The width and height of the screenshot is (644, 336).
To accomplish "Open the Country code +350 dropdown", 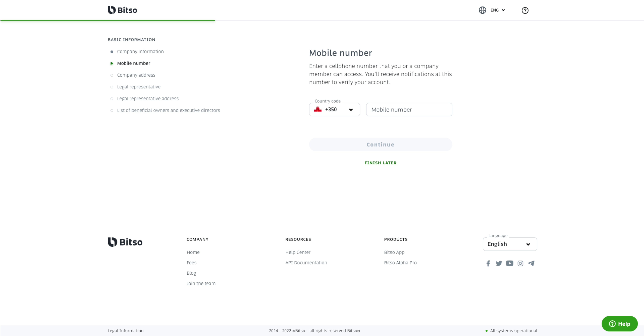I will [x=334, y=110].
